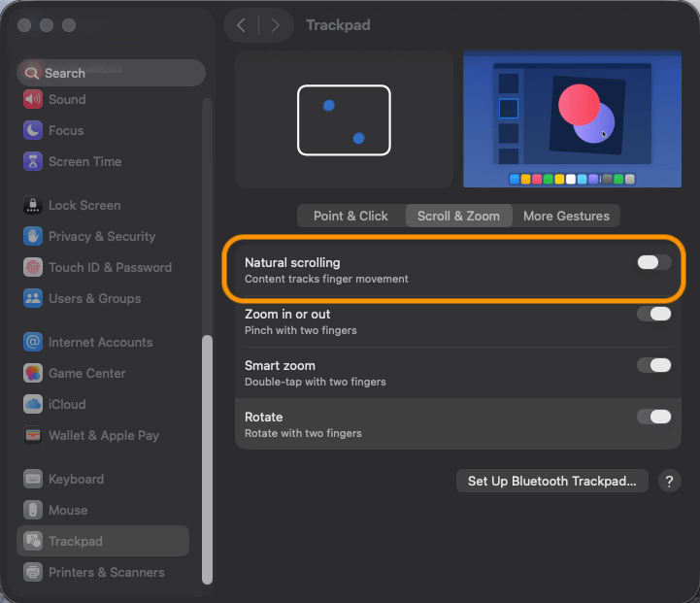Screen dimensions: 700x603
Task: Click the trackpad finger illustration
Action: coord(344,120)
